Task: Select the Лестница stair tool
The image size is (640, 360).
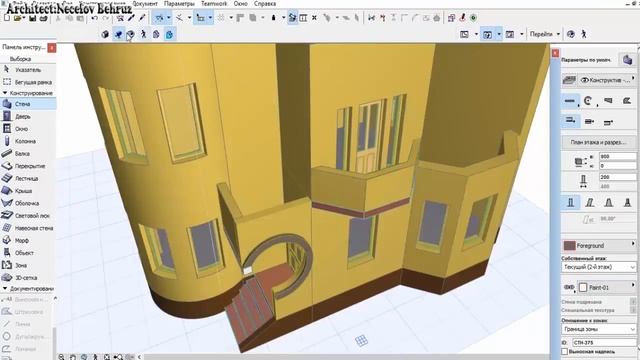Action: [x=28, y=178]
